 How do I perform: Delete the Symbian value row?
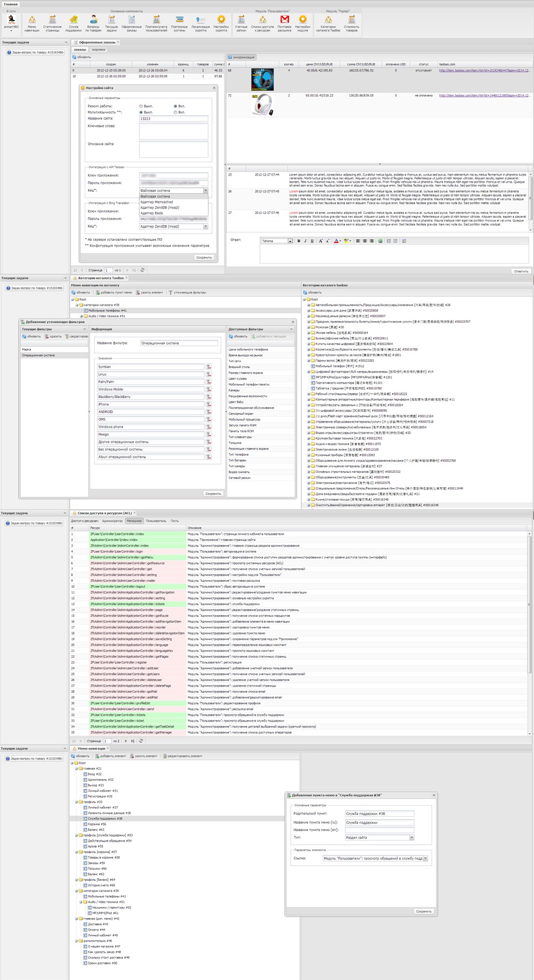click(209, 367)
